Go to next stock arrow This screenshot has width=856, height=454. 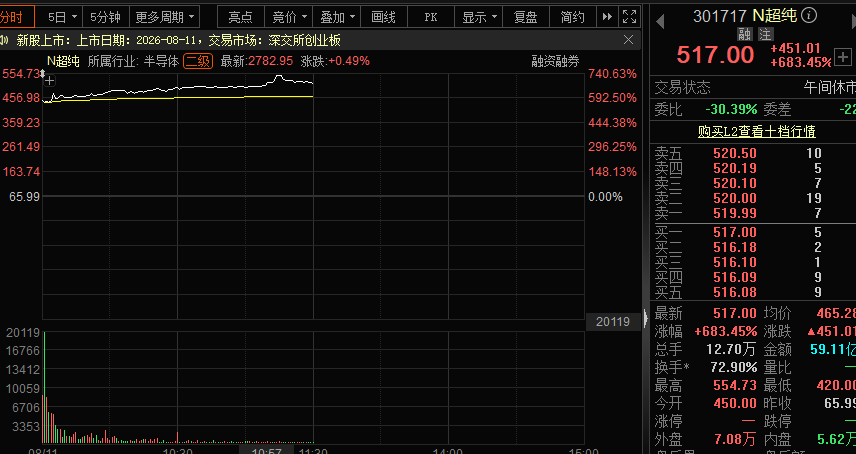coord(853,22)
